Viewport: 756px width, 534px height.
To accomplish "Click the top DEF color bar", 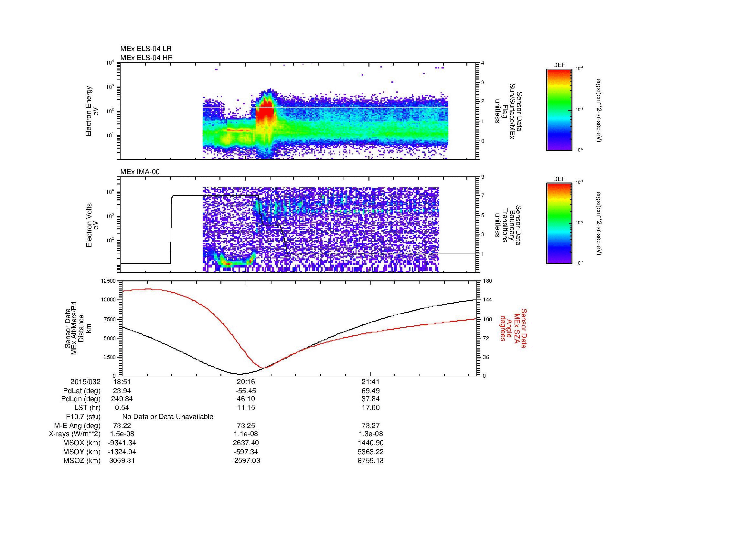I will point(559,110).
